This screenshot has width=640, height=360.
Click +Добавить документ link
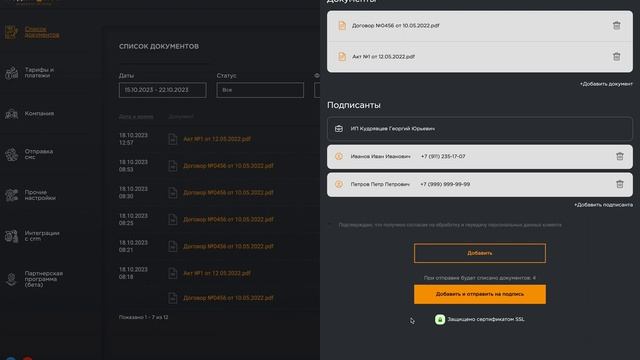tap(606, 84)
